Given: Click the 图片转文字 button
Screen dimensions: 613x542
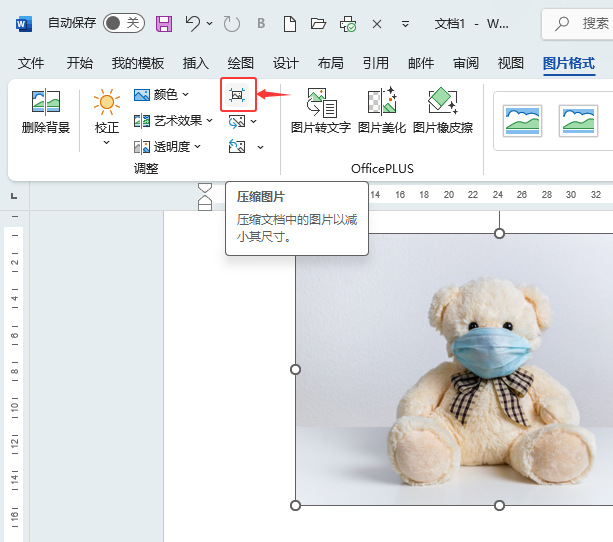Looking at the screenshot, I should (321, 111).
